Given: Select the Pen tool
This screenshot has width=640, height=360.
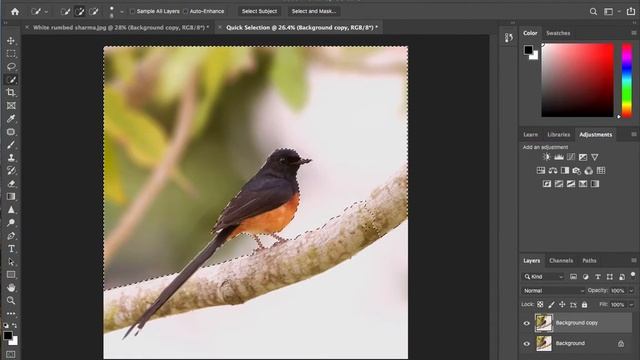Looking at the screenshot, I should pos(11,236).
